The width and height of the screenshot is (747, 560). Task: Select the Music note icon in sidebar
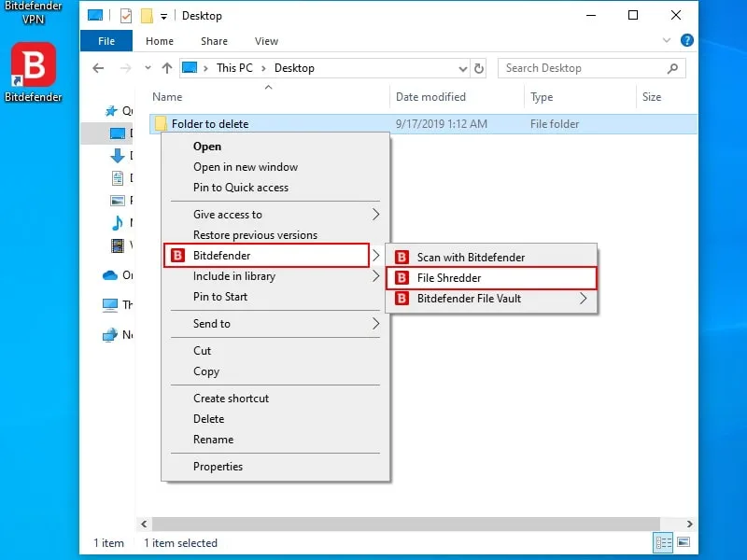(118, 222)
